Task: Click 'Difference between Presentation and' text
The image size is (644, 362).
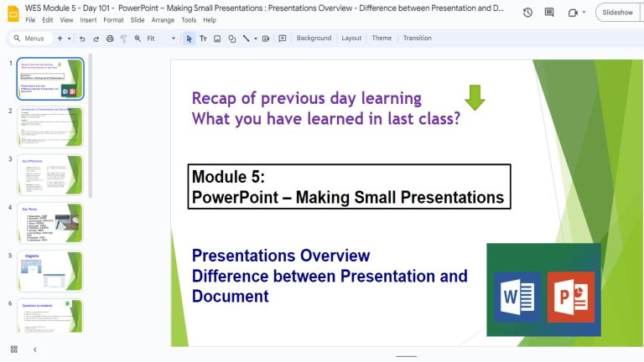Action: pyautogui.click(x=330, y=276)
